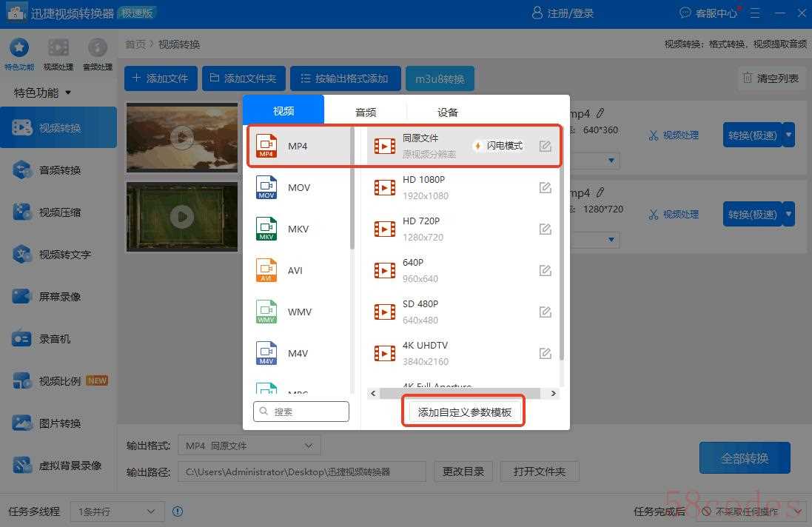Image resolution: width=812 pixels, height=527 pixels.
Task: Open the 客服中心 customer service
Action: pos(709,13)
